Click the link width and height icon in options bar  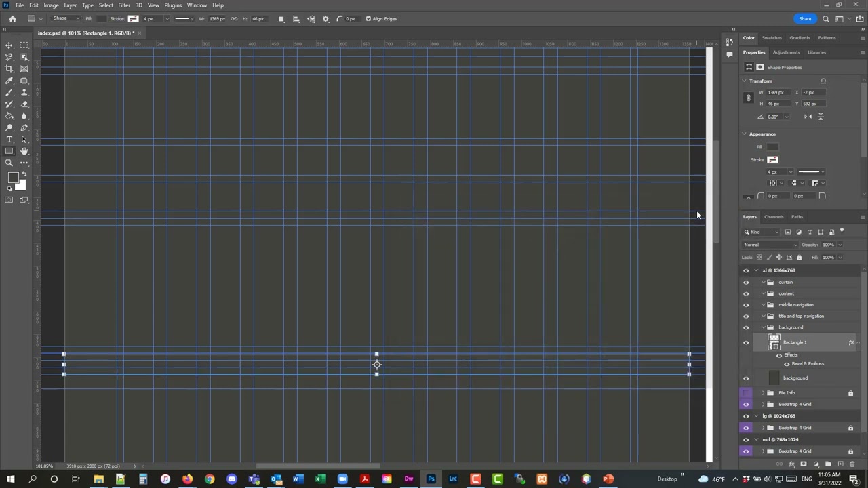pos(234,19)
